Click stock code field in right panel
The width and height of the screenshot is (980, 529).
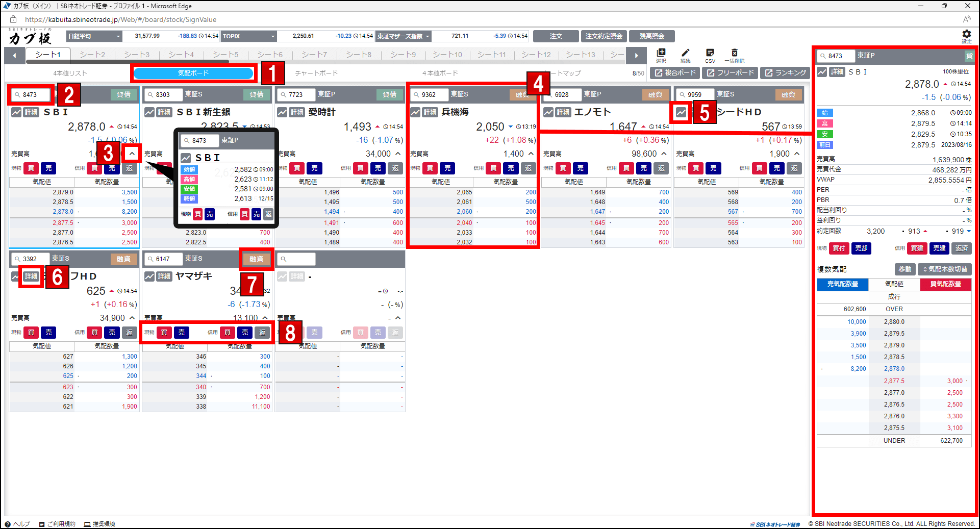click(836, 56)
